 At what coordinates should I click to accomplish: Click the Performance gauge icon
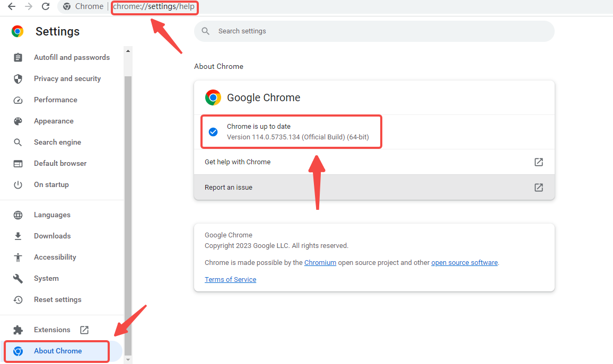coord(18,100)
